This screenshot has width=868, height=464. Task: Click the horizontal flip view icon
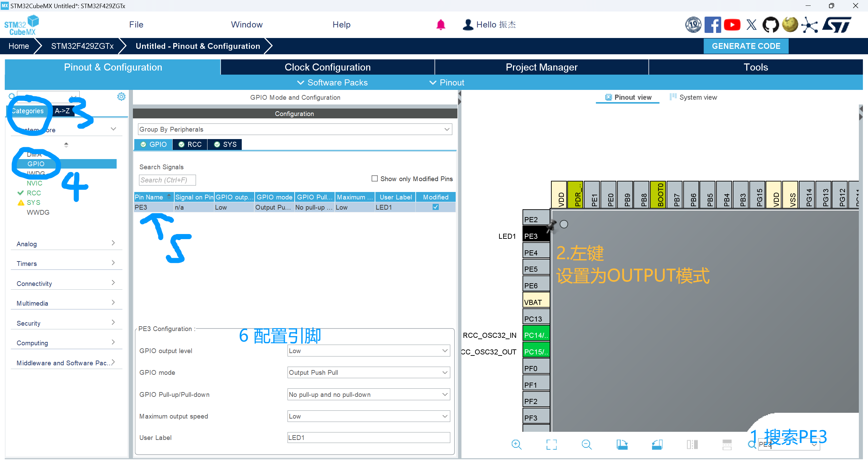tap(692, 444)
